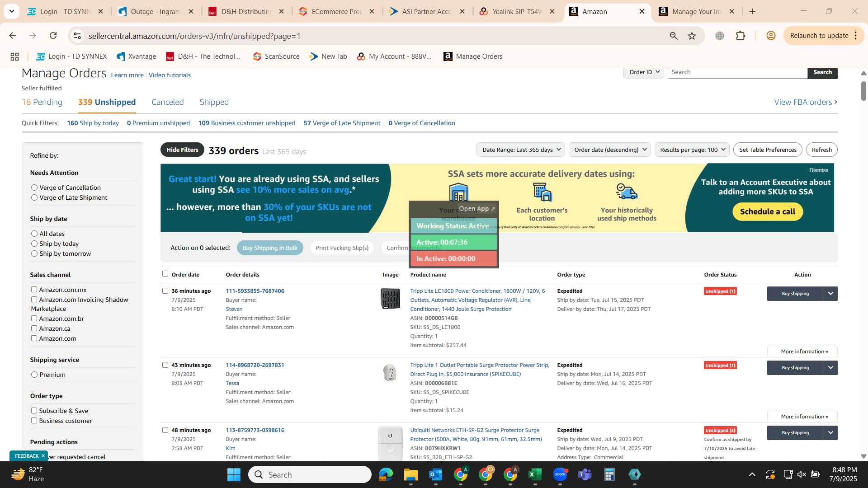Open Results per page dropdown
Screen dimensions: 868x488
pos(692,150)
